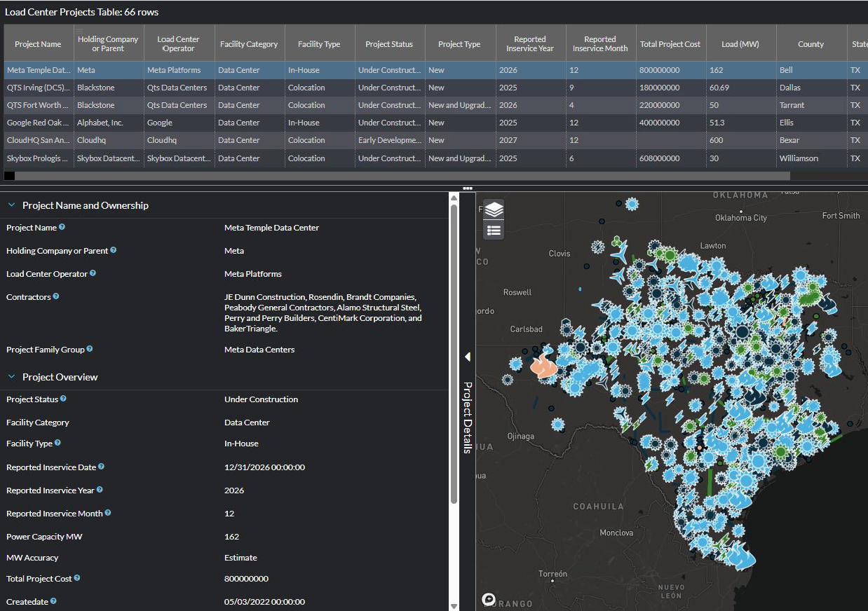Click the Reported Inservice Year column header
Viewport: 868px width, 611px height.
pos(530,42)
